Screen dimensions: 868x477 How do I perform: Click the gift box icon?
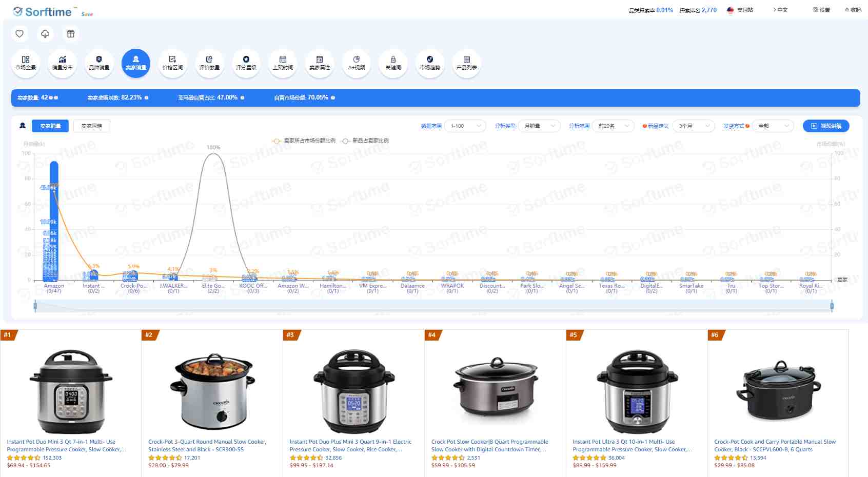pyautogui.click(x=71, y=34)
